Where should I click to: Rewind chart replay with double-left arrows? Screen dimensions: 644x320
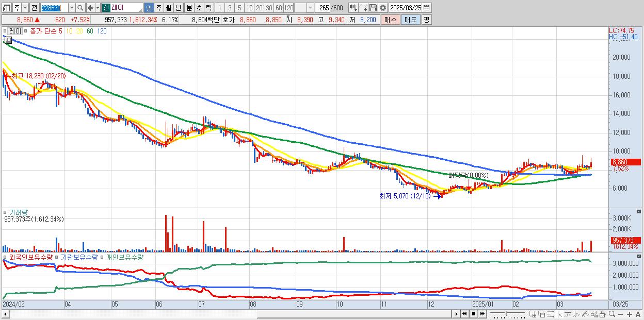tap(464, 314)
